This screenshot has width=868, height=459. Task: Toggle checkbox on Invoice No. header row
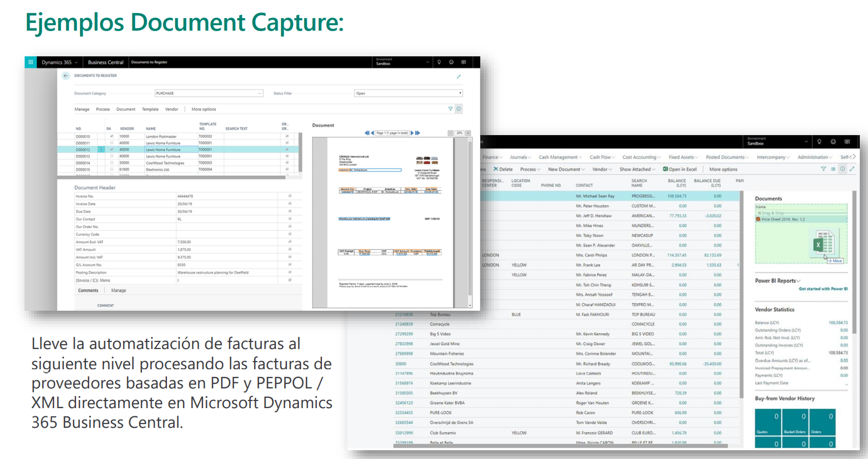click(290, 196)
